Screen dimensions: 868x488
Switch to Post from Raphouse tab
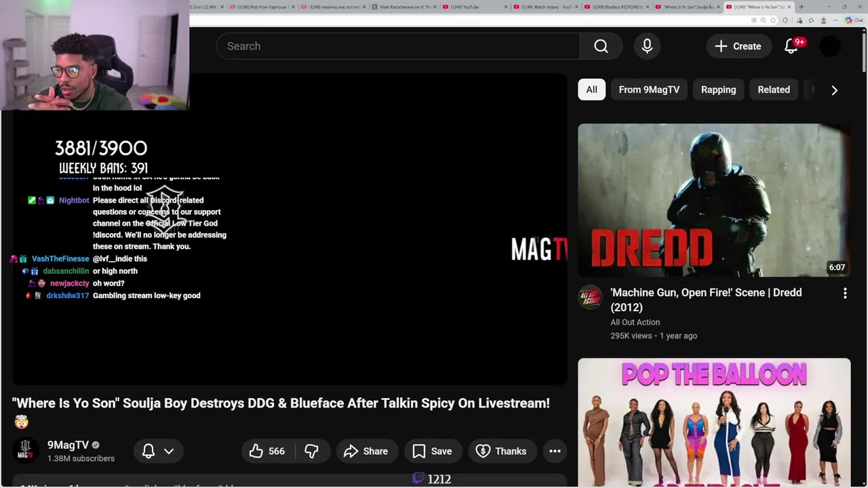(x=261, y=7)
